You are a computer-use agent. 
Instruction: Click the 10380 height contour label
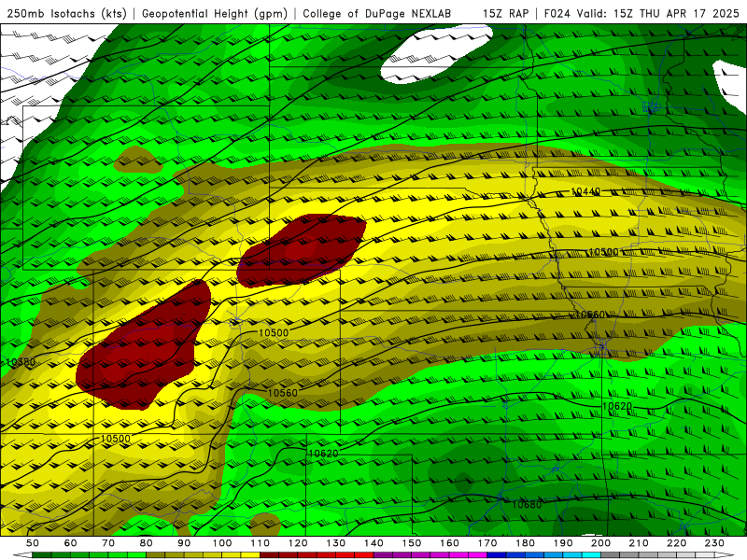coord(21,362)
